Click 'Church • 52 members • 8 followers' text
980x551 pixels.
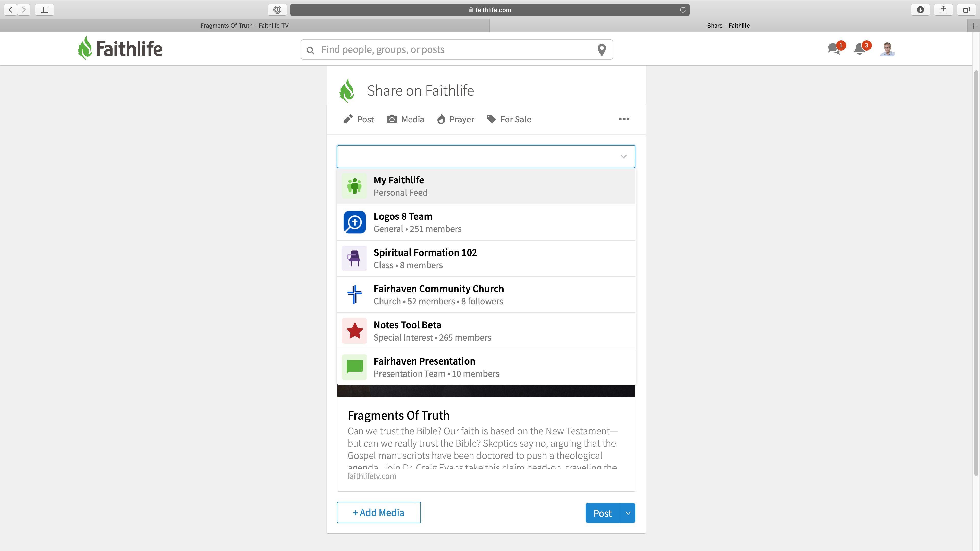click(438, 301)
